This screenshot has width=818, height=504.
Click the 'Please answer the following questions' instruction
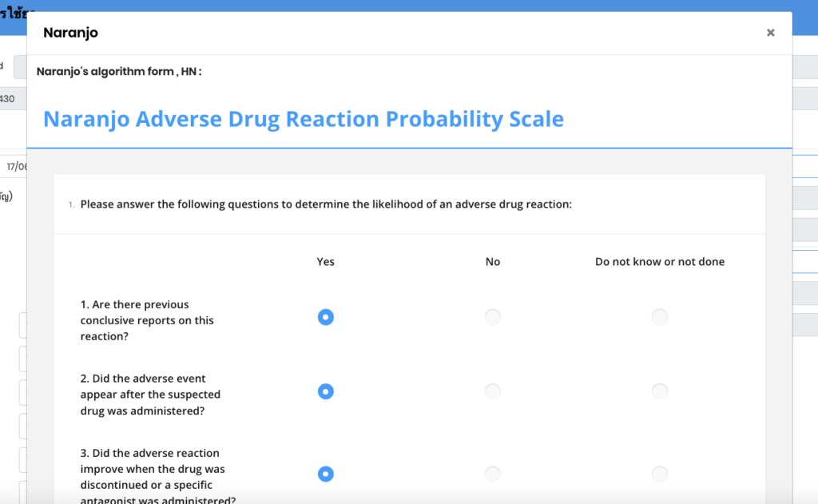tap(326, 204)
